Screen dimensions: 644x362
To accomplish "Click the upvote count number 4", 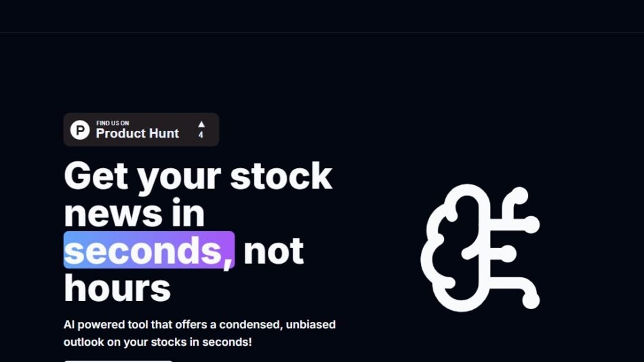I will (x=201, y=136).
